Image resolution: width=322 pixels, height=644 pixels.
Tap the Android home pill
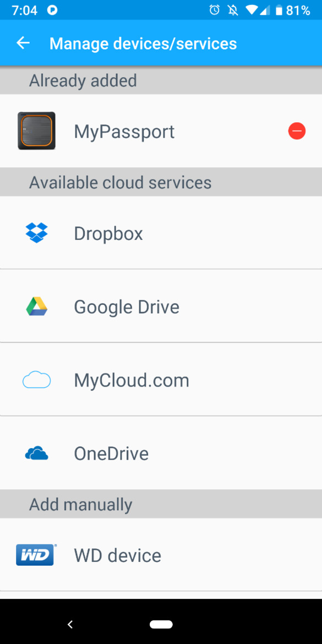pos(161,624)
